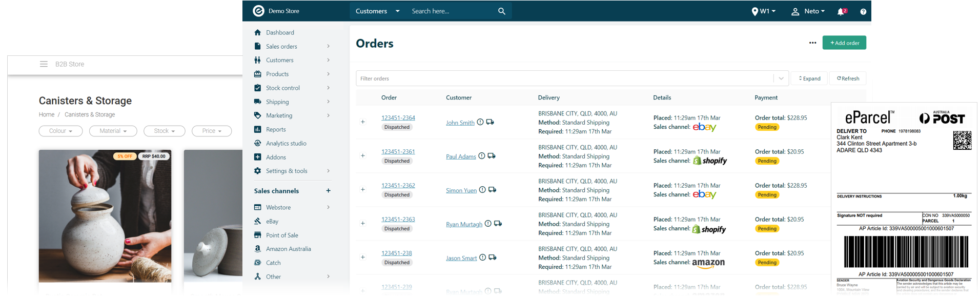Viewport: 980px width, 297px height.
Task: Open the canister product photo with 5% OFF badge
Action: 105,216
